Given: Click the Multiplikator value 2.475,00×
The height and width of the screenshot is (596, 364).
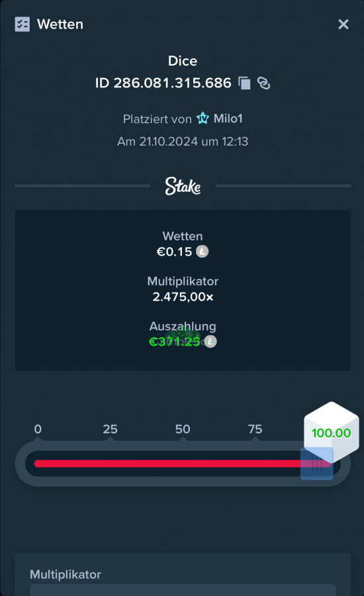Looking at the screenshot, I should pyautogui.click(x=183, y=297).
